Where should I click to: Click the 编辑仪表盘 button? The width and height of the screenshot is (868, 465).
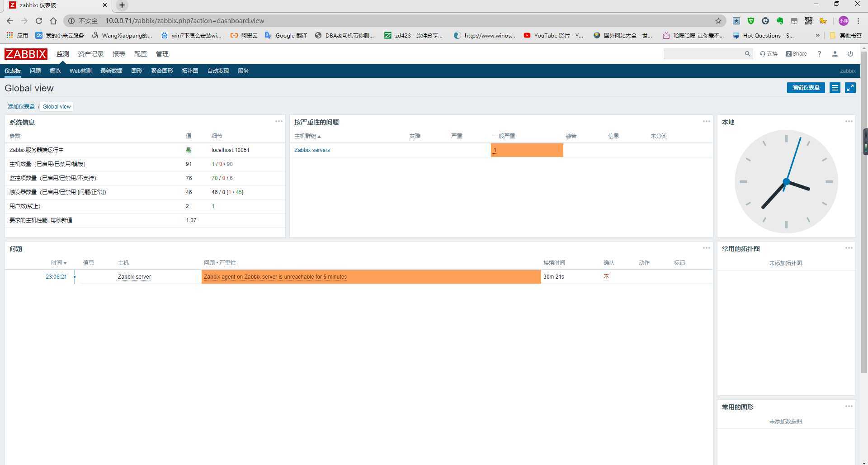[806, 88]
